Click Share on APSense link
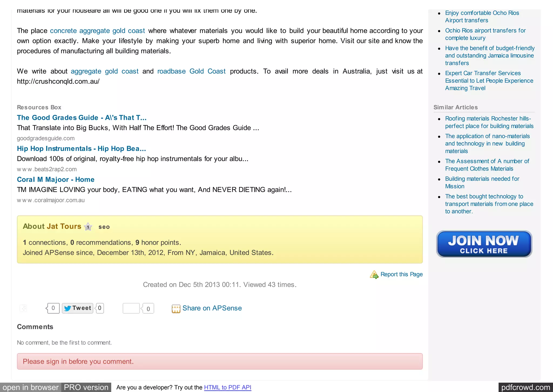 point(212,308)
